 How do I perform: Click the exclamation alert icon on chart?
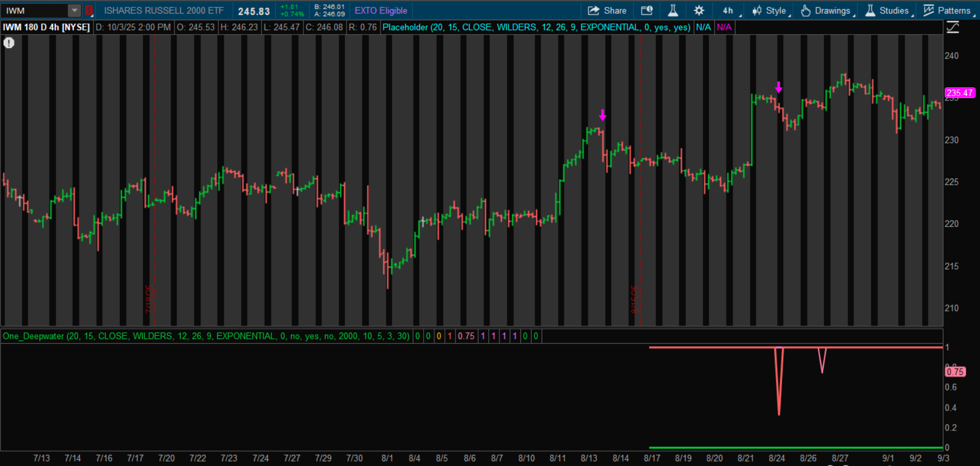(9, 43)
